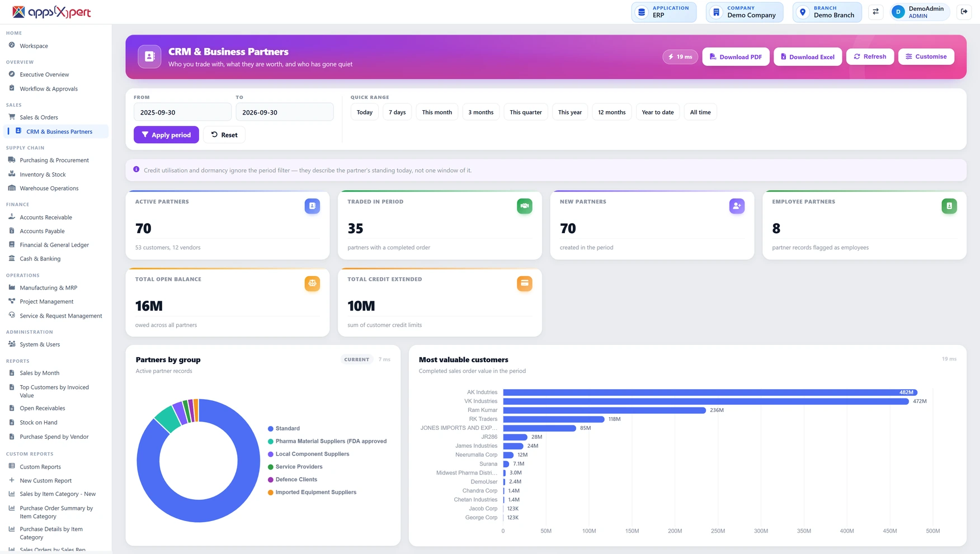Select the This month quick range
Image resolution: width=980 pixels, height=554 pixels.
point(437,112)
